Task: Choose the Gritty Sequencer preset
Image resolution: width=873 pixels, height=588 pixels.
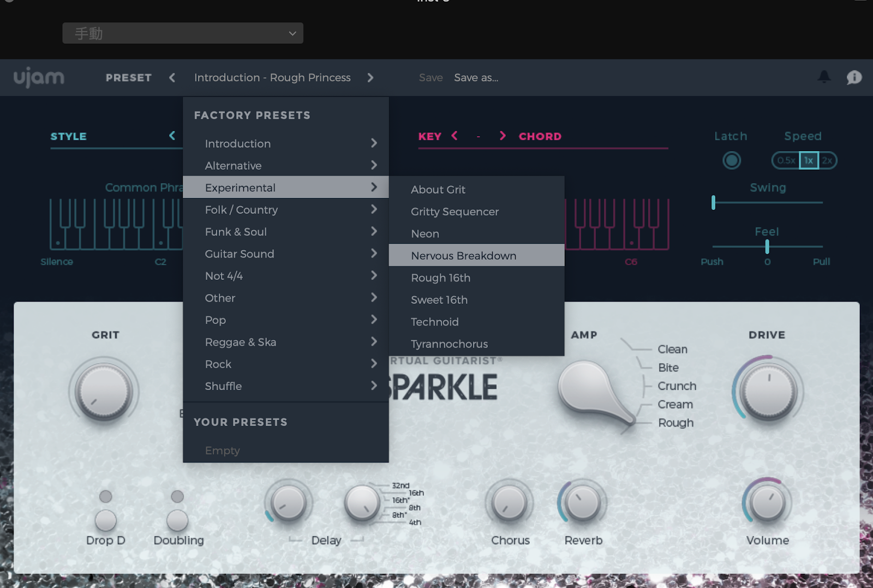Action: tap(476, 212)
